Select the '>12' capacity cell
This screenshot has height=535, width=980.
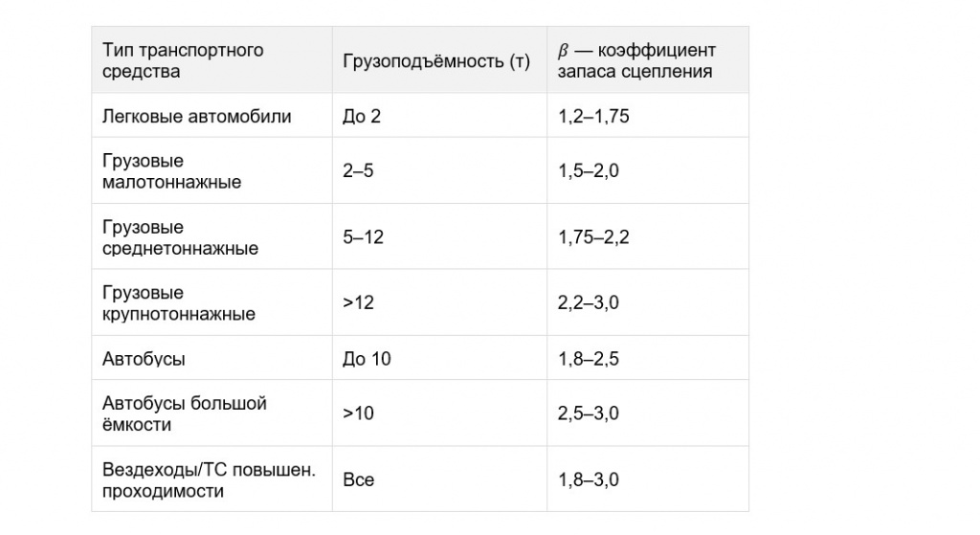coord(439,302)
